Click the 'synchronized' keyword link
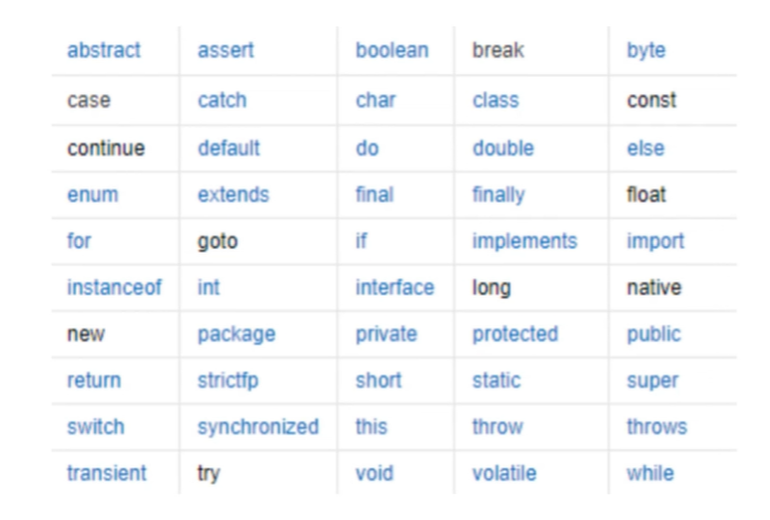Image resolution: width=770 pixels, height=520 pixels. (x=258, y=427)
